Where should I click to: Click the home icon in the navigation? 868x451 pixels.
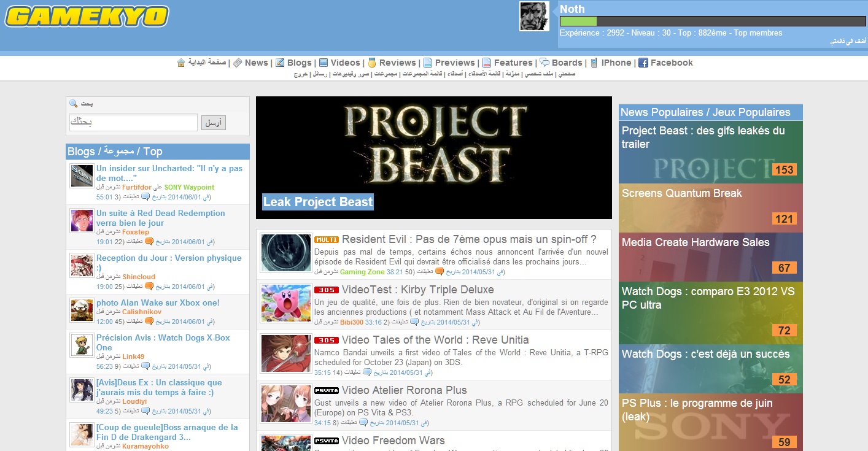point(181,63)
